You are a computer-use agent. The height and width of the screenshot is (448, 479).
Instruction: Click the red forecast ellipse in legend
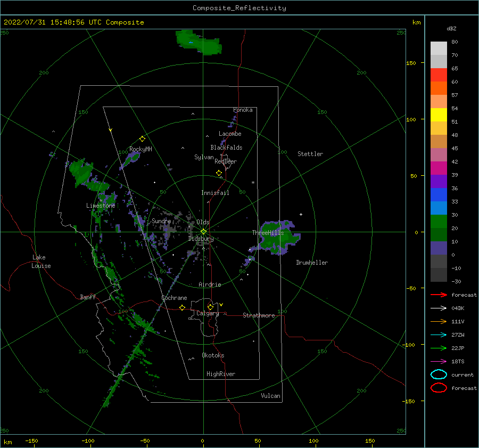(439, 388)
